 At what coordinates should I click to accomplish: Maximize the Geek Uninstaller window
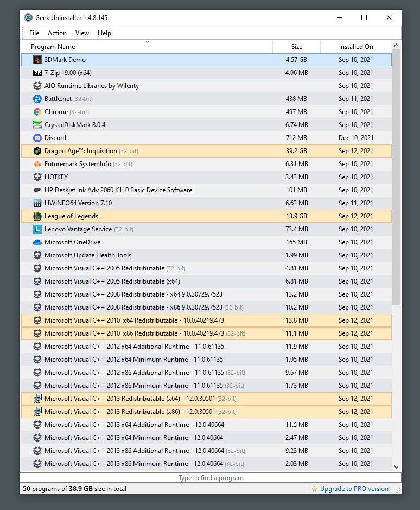pyautogui.click(x=364, y=17)
